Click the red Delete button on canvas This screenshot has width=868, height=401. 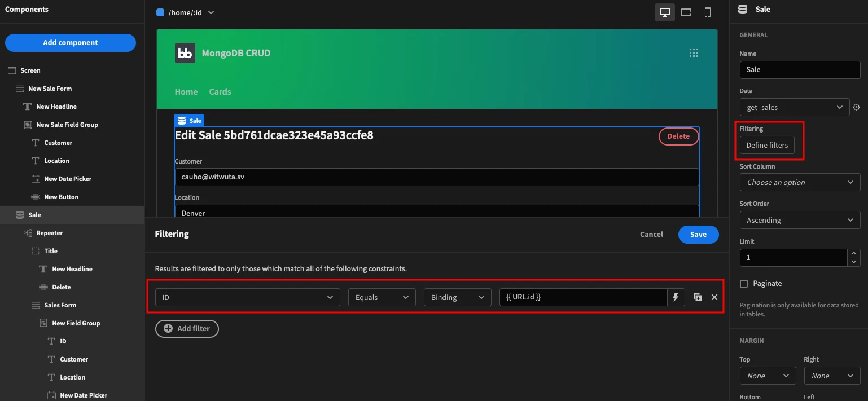click(678, 136)
